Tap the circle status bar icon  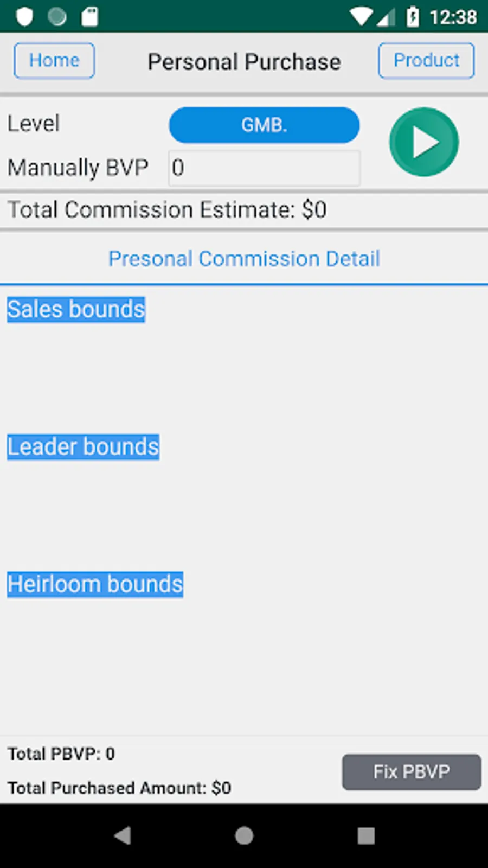[x=57, y=17]
